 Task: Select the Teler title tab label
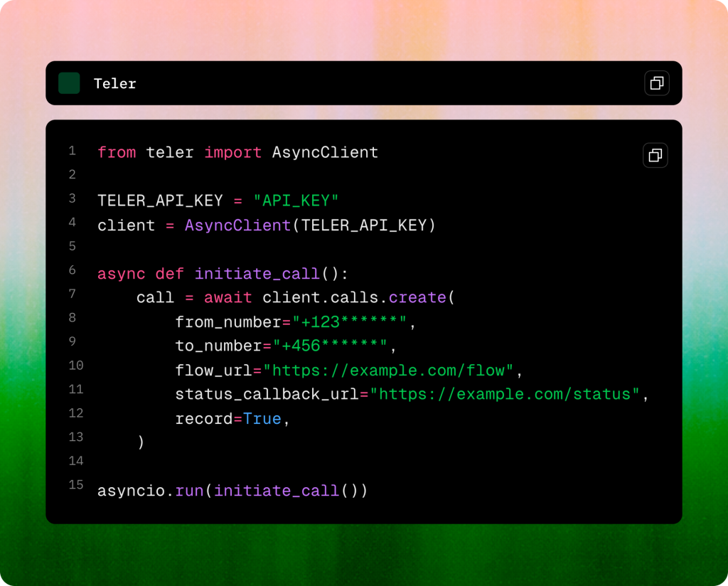coord(114,84)
